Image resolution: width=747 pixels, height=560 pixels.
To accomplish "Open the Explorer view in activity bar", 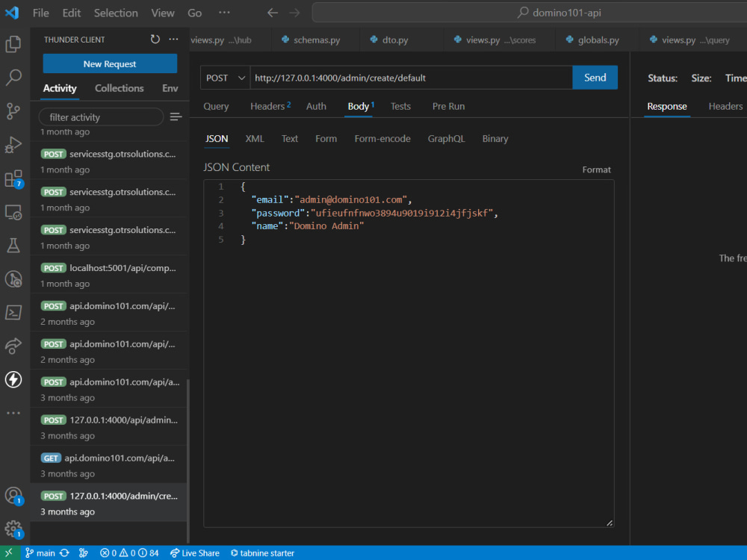I will (13, 44).
